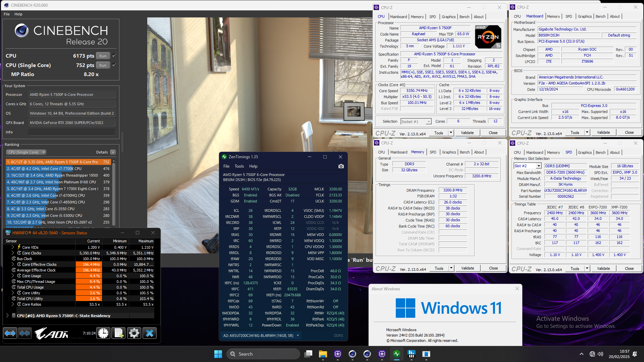Click the Ryzen 5 logo in CPU-Z
The height and width of the screenshot is (362, 644).
point(488,37)
